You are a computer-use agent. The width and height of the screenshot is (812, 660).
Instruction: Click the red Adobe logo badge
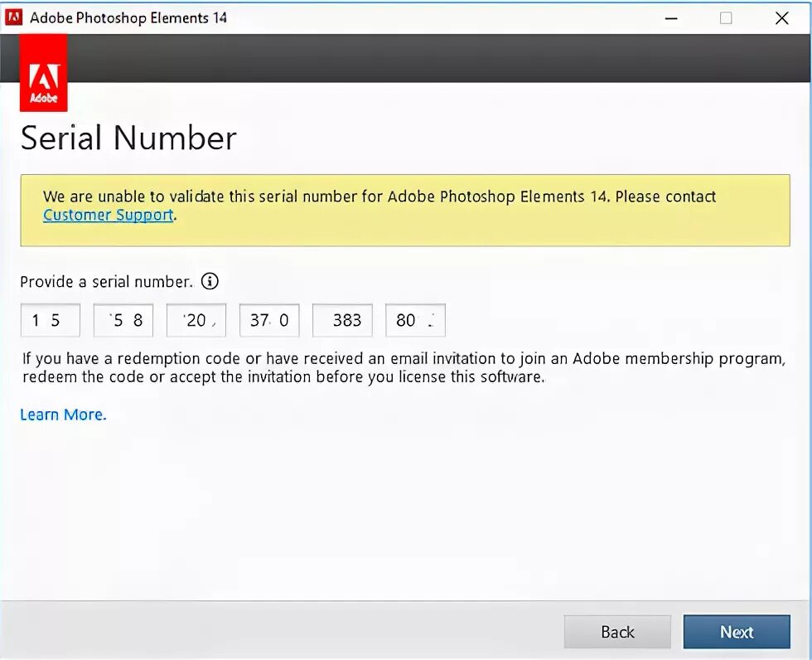pyautogui.click(x=43, y=83)
